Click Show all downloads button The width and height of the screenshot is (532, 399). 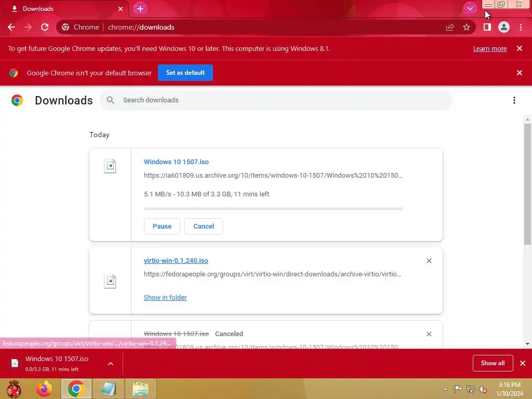point(493,363)
